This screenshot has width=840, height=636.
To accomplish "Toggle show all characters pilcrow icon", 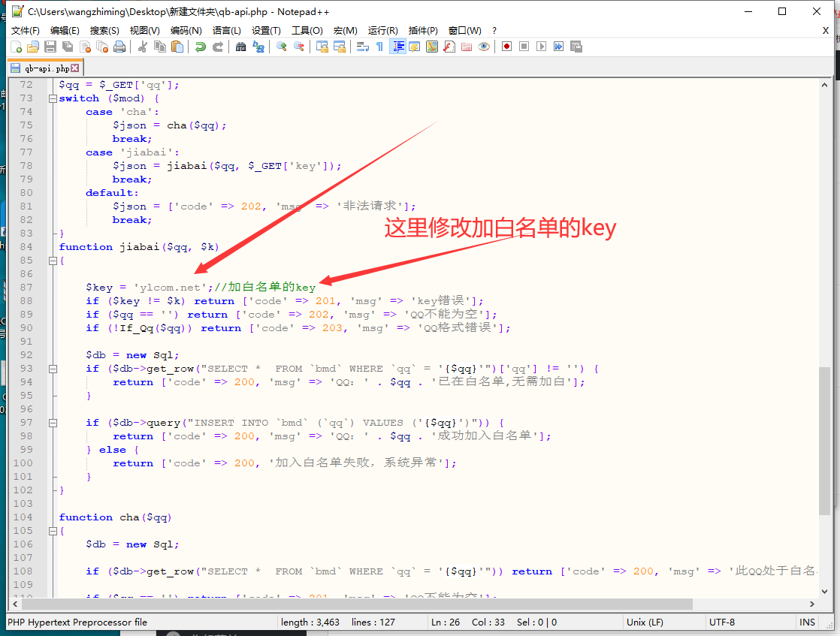I will point(380,47).
